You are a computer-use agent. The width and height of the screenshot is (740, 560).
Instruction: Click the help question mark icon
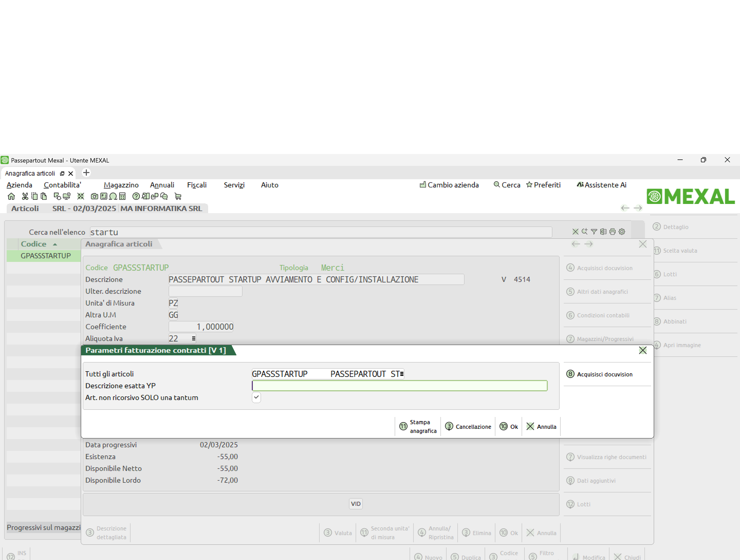click(x=136, y=196)
